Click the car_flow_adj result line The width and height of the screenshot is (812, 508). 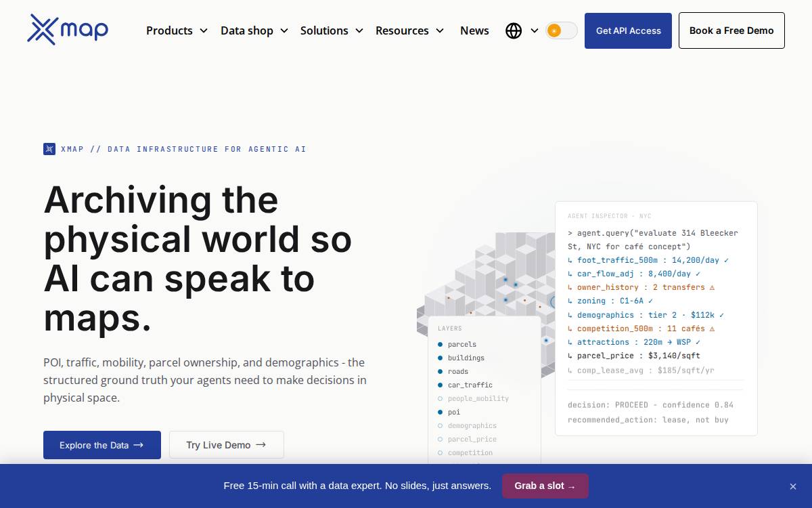[x=634, y=274]
